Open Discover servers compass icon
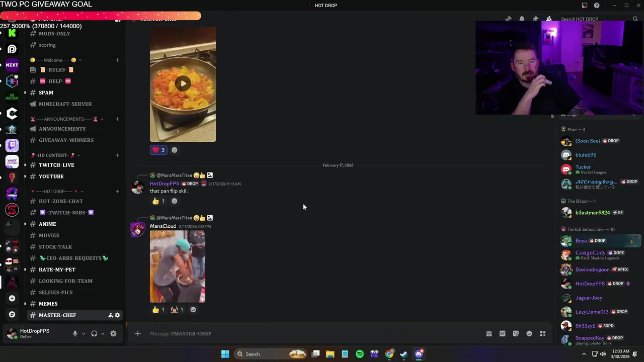Viewport: 644px width, 362px height. point(12,314)
